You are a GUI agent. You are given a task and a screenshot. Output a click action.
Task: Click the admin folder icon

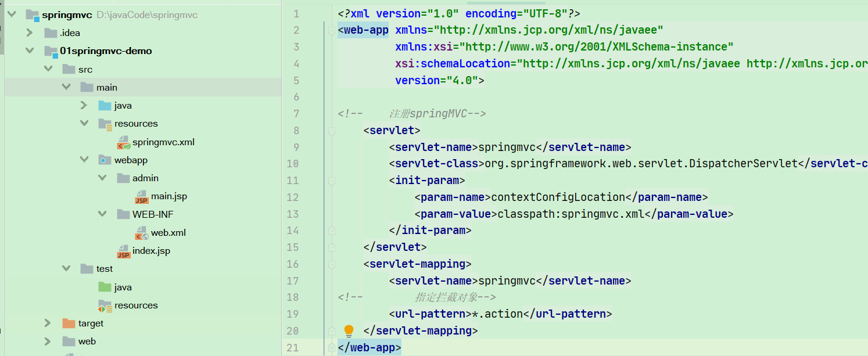(x=123, y=178)
